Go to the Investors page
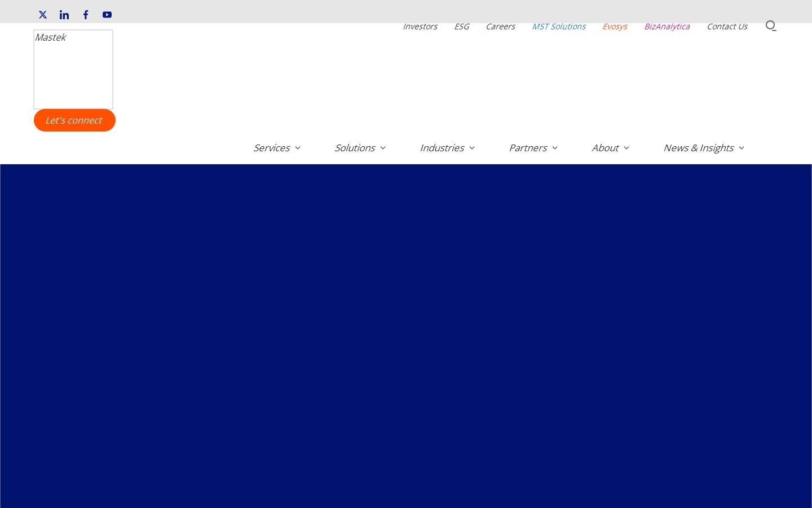The width and height of the screenshot is (812, 508). tap(420, 26)
